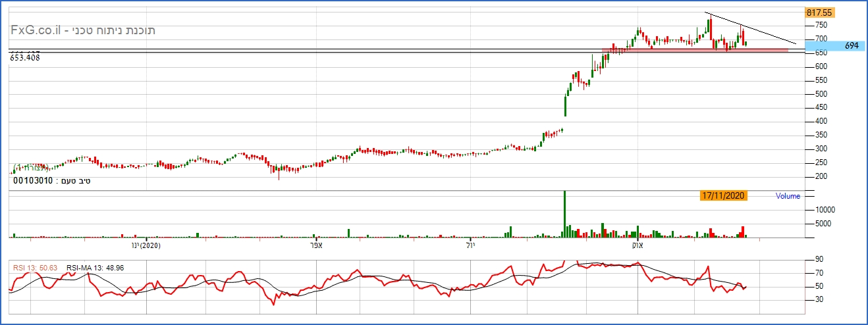This screenshot has width=868, height=325.
Task: Click the 653.408 horizontal line label
Action: pyautogui.click(x=25, y=58)
